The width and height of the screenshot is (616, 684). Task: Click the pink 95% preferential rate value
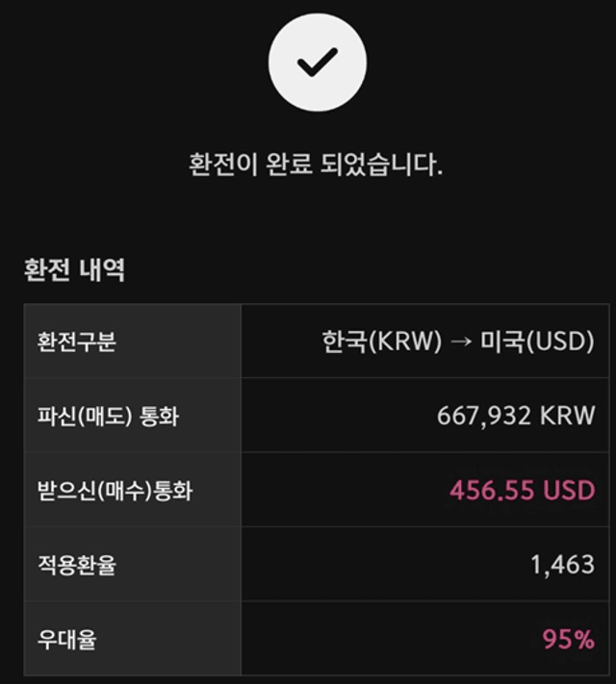569,640
